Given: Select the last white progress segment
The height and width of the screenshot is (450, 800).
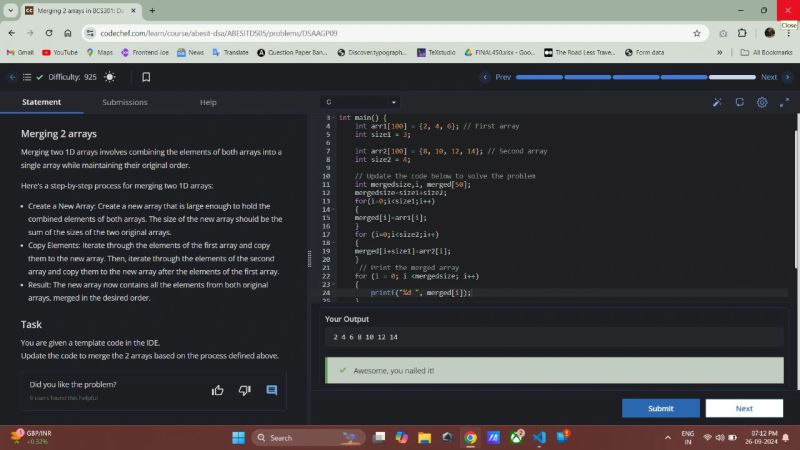Looking at the screenshot, I should click(x=732, y=77).
